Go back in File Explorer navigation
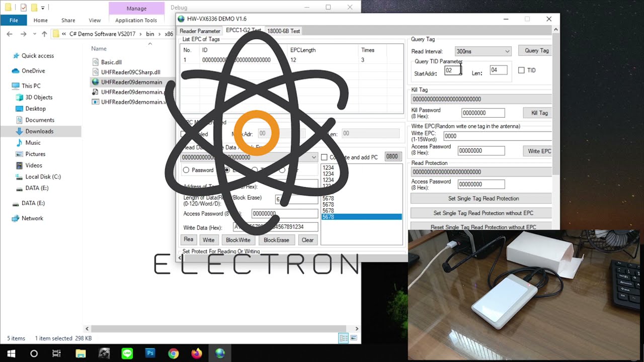 point(10,34)
